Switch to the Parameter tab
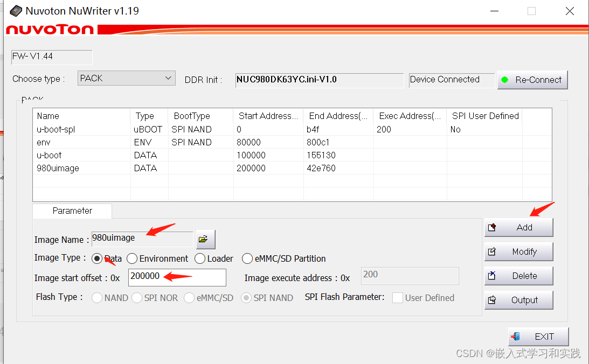589x364 pixels. coord(72,211)
